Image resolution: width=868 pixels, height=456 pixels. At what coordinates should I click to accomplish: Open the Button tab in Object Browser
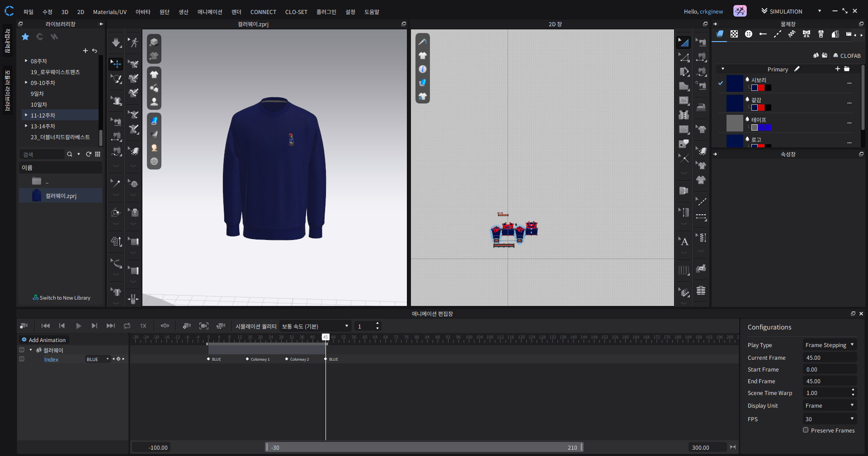748,34
